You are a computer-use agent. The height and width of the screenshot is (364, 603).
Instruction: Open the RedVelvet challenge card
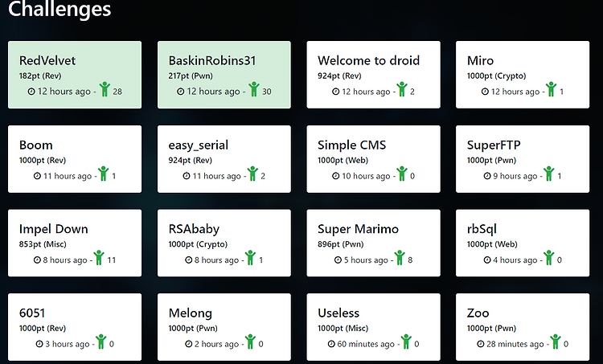(x=75, y=75)
